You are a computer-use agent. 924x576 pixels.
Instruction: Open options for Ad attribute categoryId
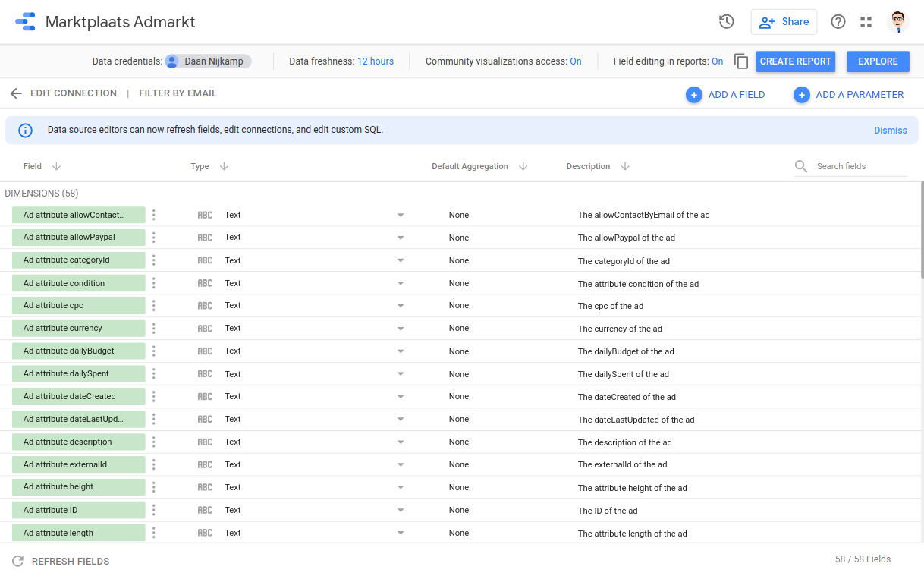153,260
